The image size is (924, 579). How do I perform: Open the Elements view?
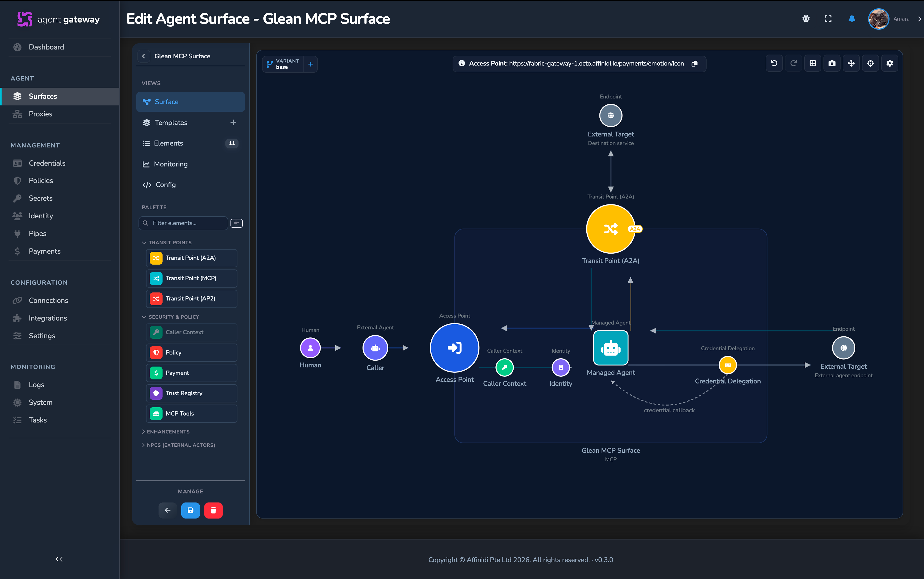click(x=190, y=143)
